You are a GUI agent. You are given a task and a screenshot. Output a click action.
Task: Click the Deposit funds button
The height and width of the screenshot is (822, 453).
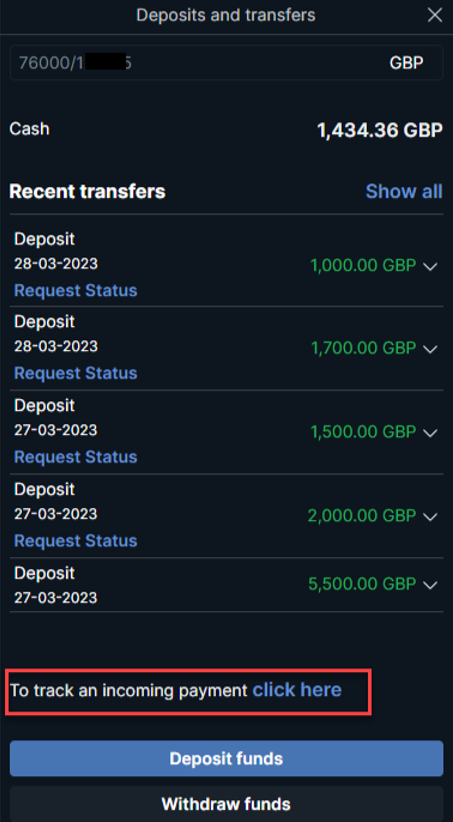pyautogui.click(x=226, y=759)
